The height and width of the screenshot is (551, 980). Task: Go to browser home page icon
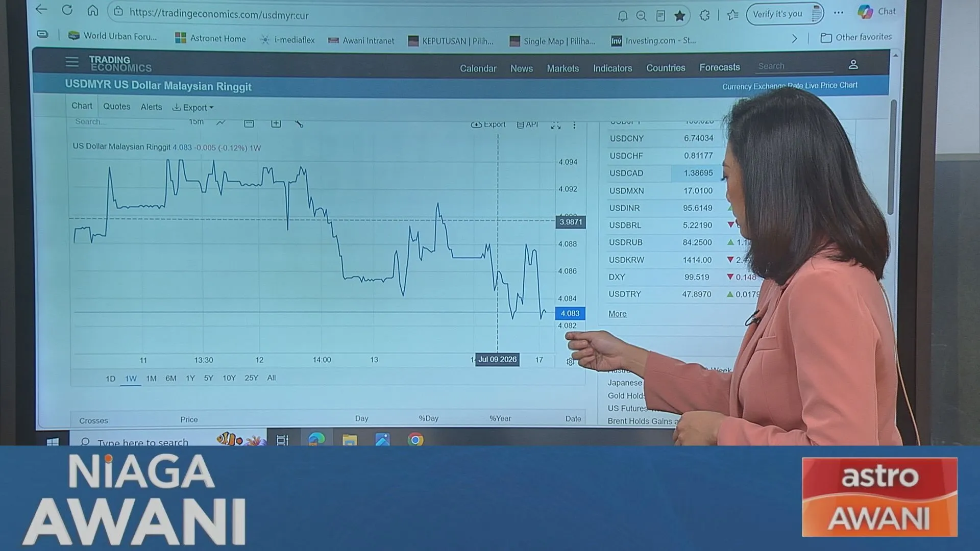click(92, 11)
